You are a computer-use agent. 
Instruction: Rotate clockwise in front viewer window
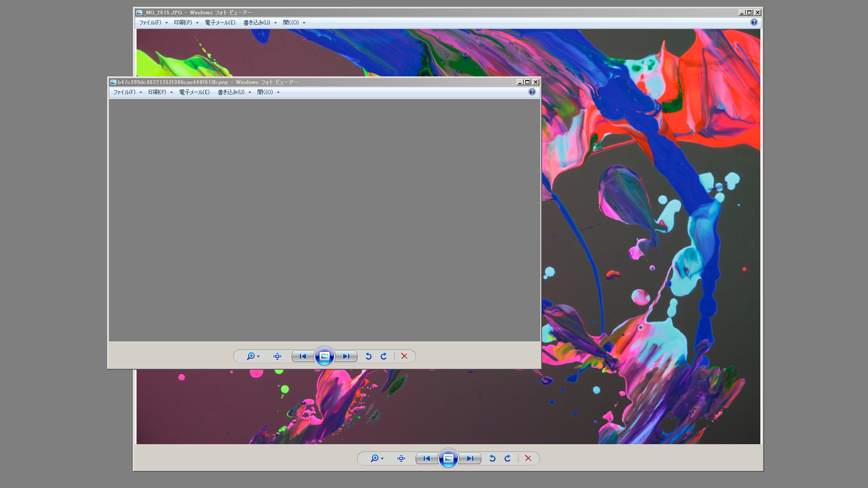[384, 357]
